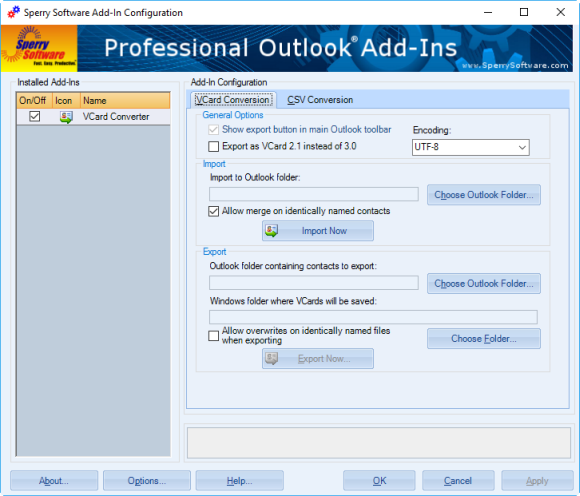This screenshot has width=580, height=496.
Task: Click the Import Now button
Action: [x=318, y=231]
